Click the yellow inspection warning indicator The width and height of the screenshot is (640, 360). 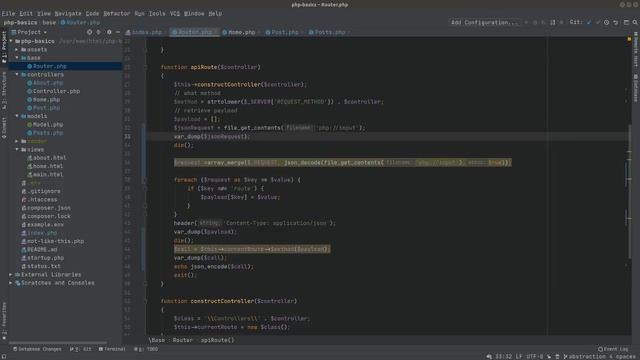pyautogui.click(x=629, y=40)
